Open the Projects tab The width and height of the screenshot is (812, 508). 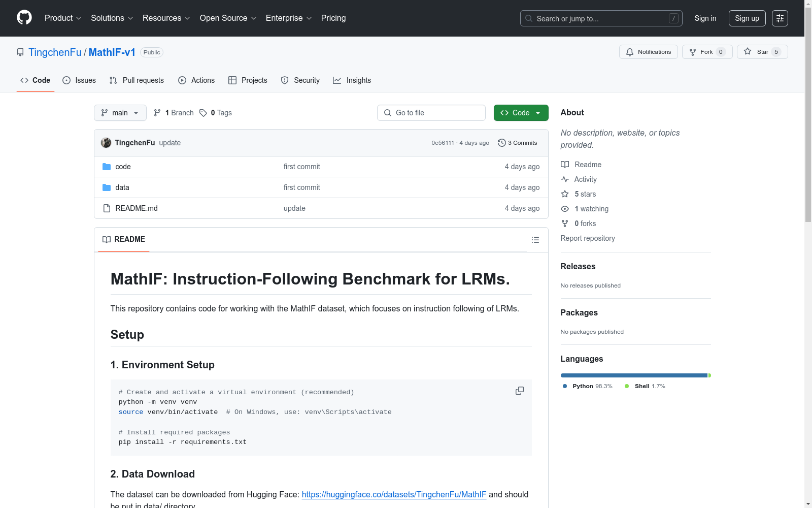[248, 80]
